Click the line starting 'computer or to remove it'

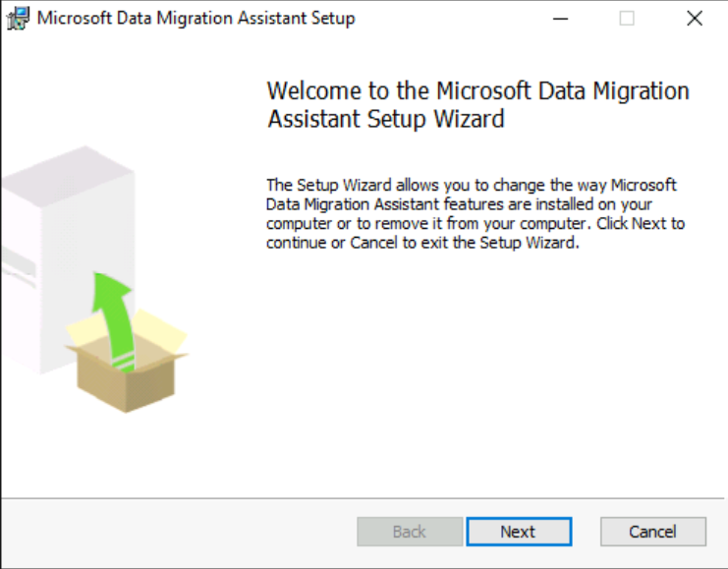476,223
